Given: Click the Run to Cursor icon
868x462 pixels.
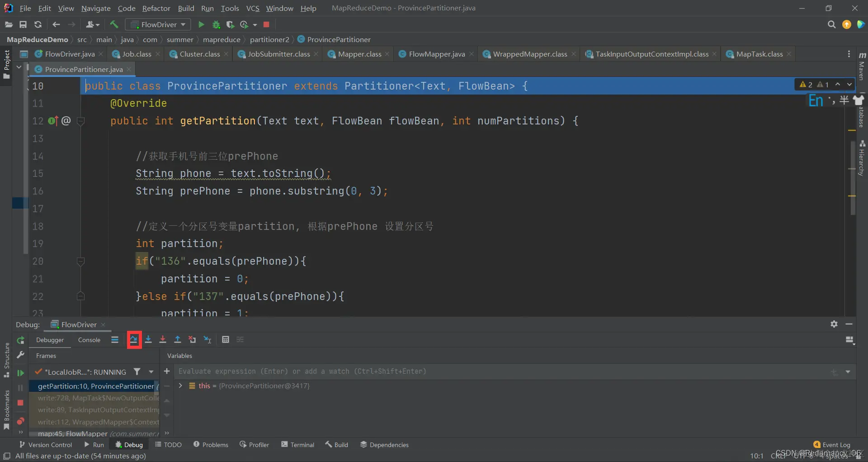Looking at the screenshot, I should point(208,339).
